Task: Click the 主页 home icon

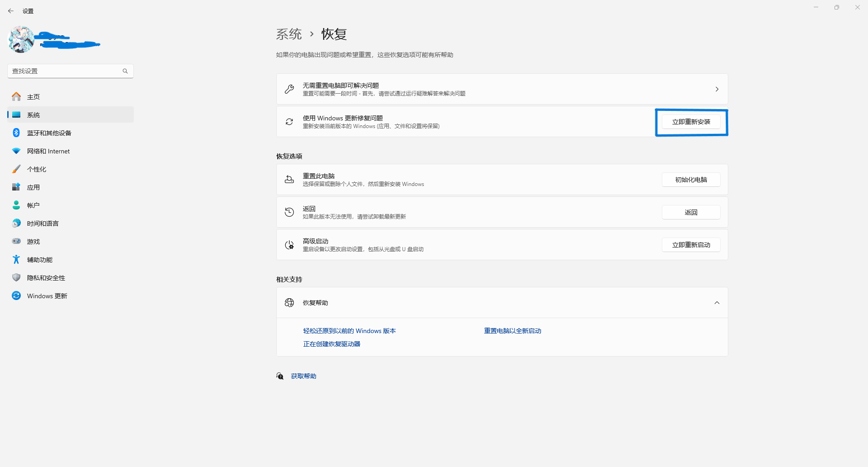Action: [x=16, y=96]
